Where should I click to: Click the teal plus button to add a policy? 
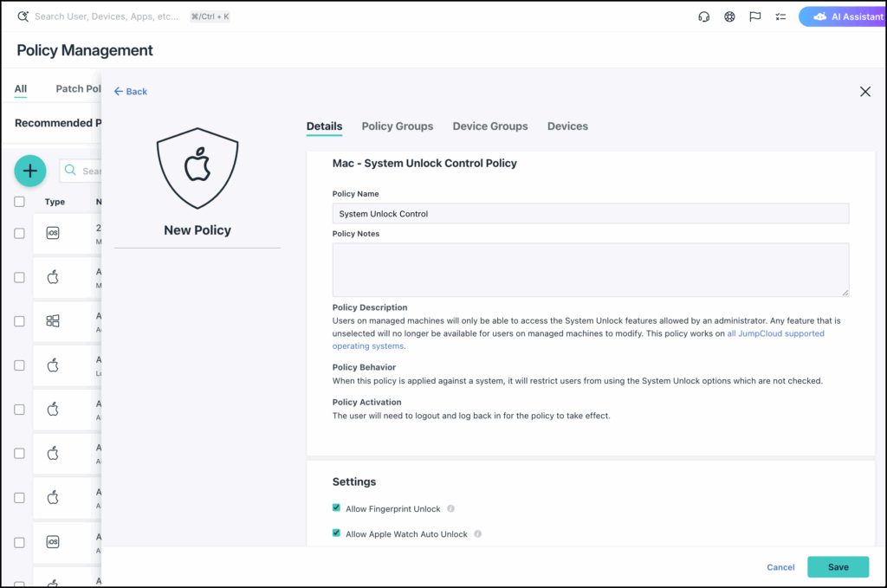pyautogui.click(x=29, y=171)
